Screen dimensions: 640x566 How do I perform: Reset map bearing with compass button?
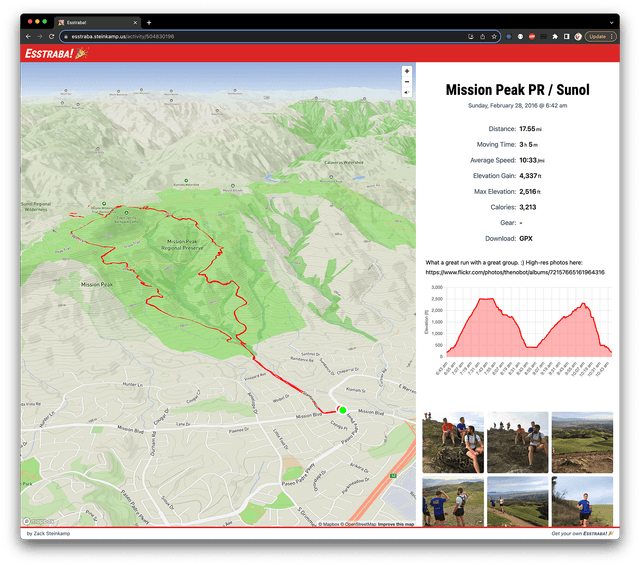tap(406, 93)
